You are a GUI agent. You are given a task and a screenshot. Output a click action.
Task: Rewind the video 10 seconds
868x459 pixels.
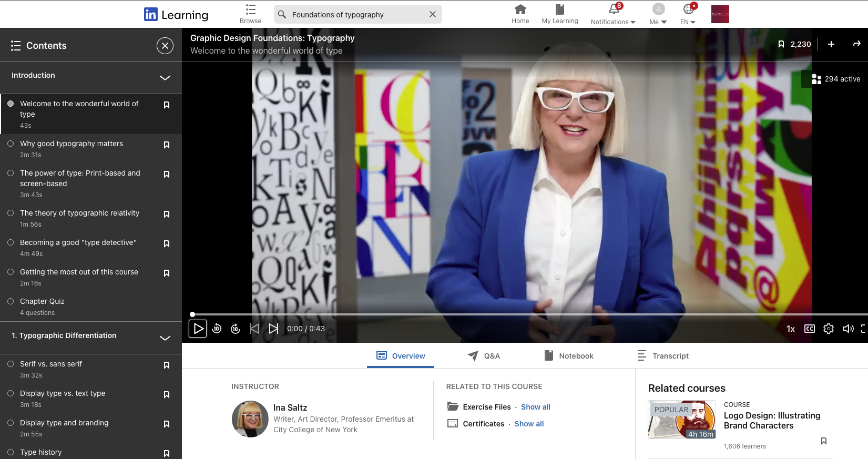pos(217,329)
